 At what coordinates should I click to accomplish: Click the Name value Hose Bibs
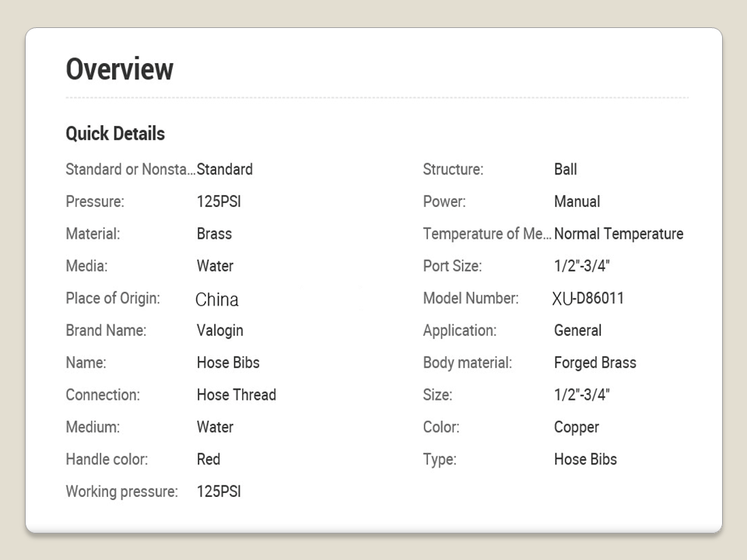(x=228, y=363)
